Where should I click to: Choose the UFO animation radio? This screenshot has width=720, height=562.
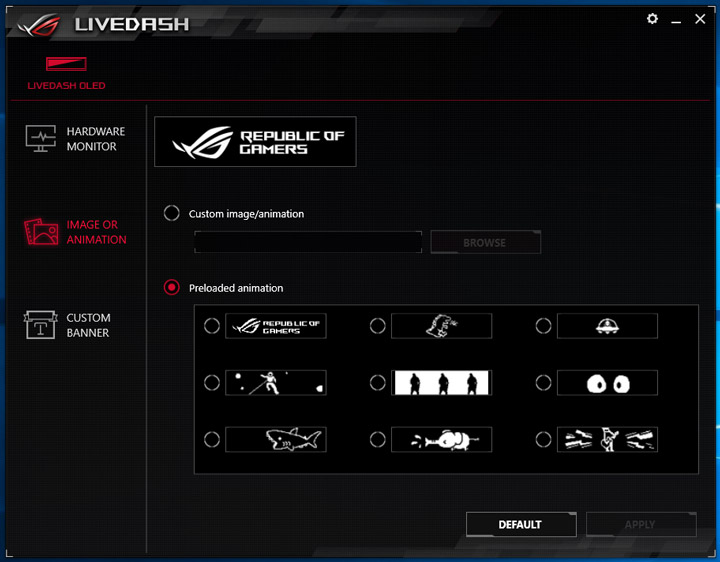pyautogui.click(x=543, y=326)
